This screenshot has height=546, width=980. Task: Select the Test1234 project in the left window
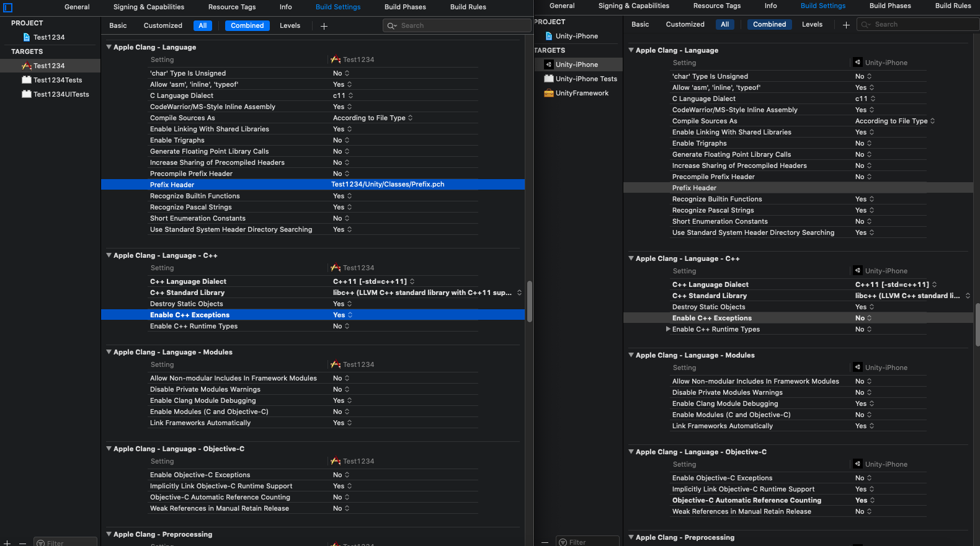tap(50, 37)
